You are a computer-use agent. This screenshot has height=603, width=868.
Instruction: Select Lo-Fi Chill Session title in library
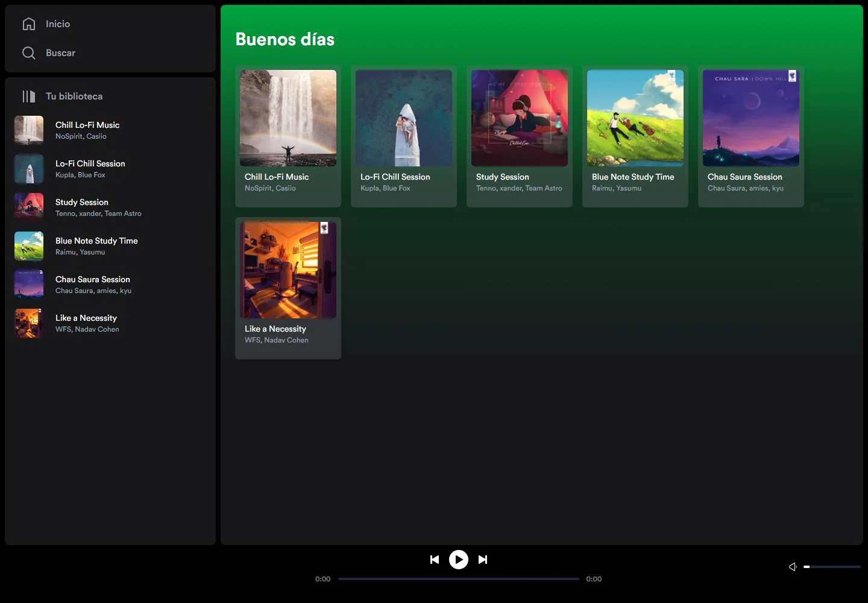90,163
